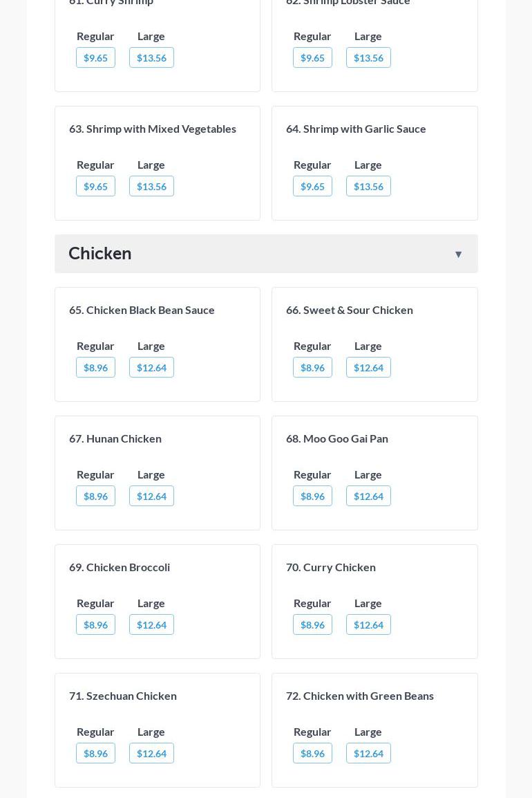Click the 71. Szechuan Chicken title
The width and height of the screenshot is (532, 798).
123,696
